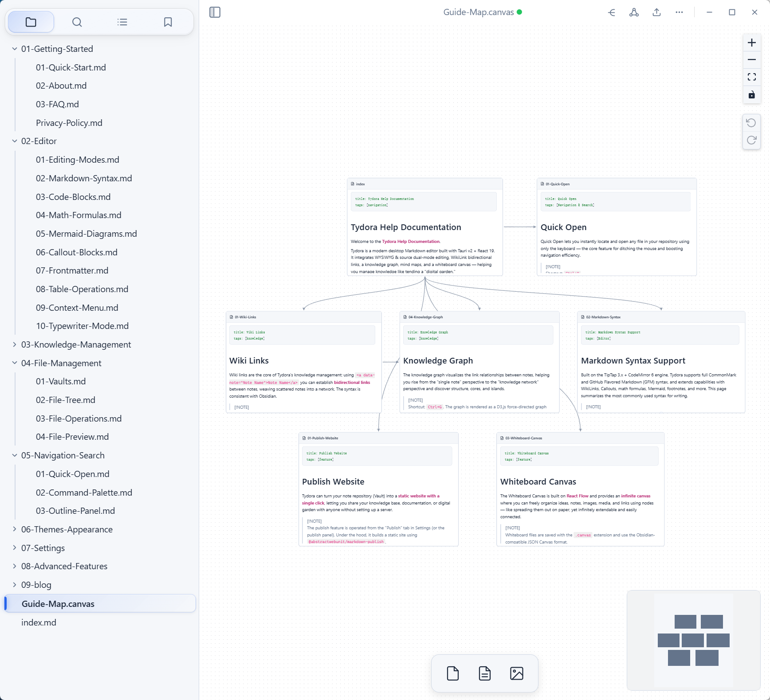This screenshot has height=700, width=770.
Task: Open the more options ellipsis menu
Action: point(679,12)
